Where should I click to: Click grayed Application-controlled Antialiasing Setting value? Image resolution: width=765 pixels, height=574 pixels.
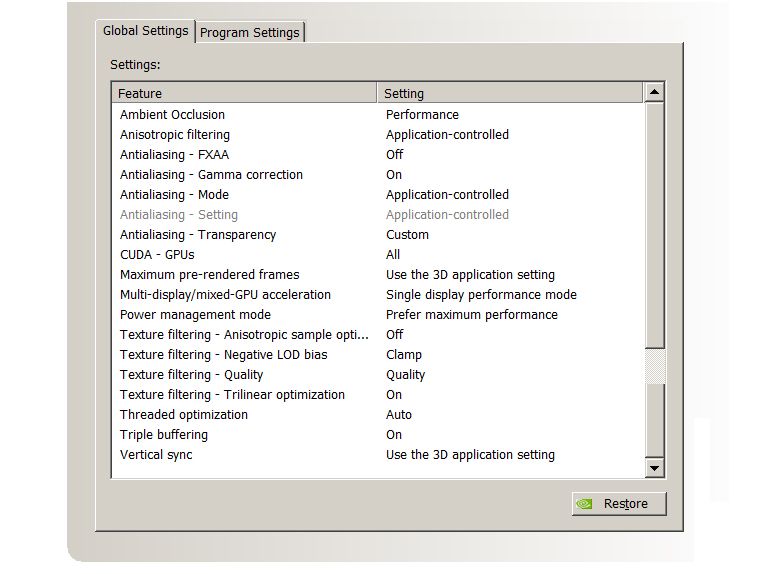click(x=447, y=215)
